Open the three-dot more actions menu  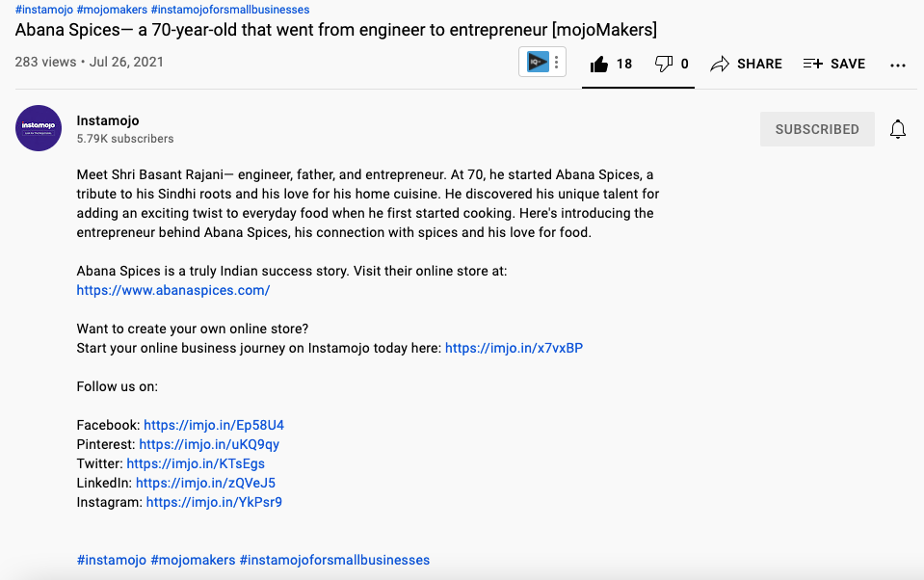pos(898,65)
